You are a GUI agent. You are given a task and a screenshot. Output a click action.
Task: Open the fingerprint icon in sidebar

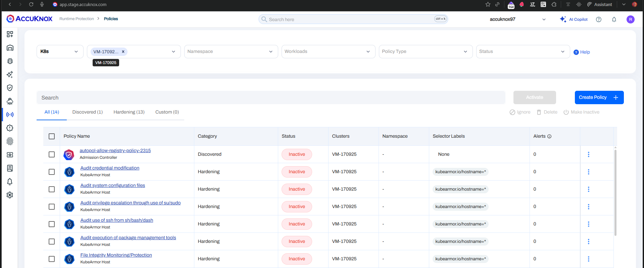(10, 141)
